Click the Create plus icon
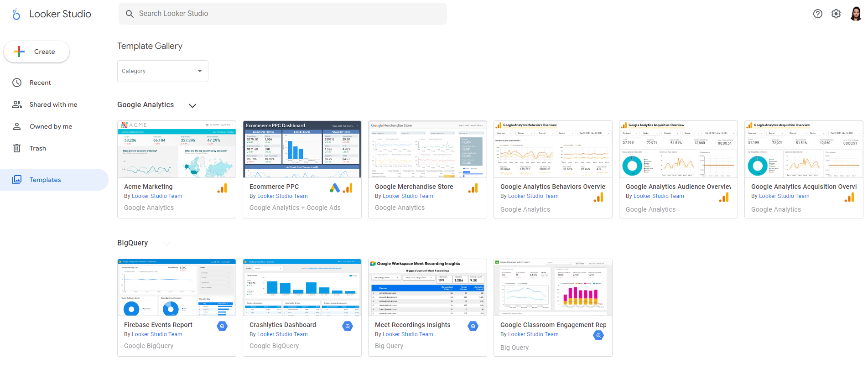The width and height of the screenshot is (868, 369). pos(19,52)
